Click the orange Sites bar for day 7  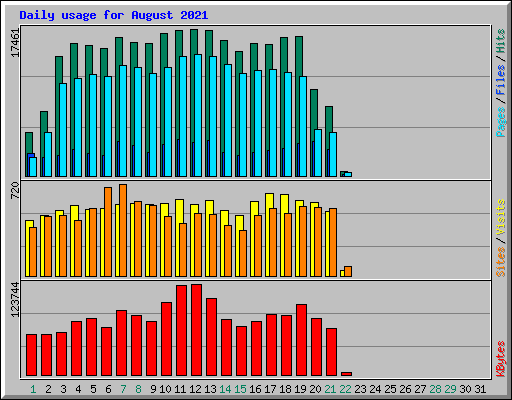[123, 230]
